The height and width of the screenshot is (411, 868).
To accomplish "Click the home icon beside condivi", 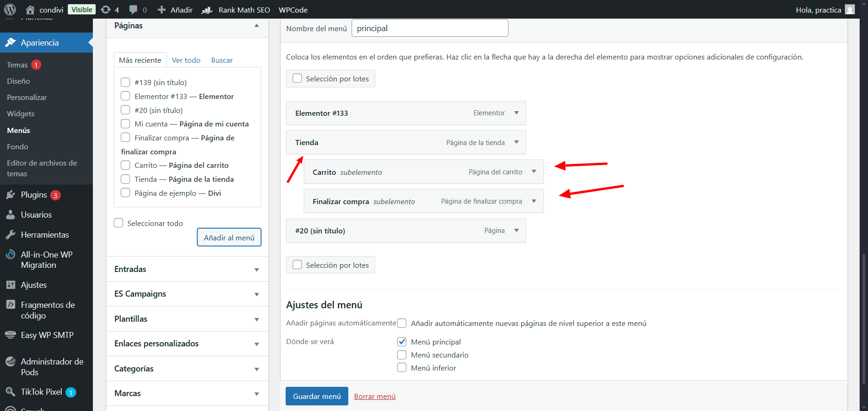I will 30,10.
